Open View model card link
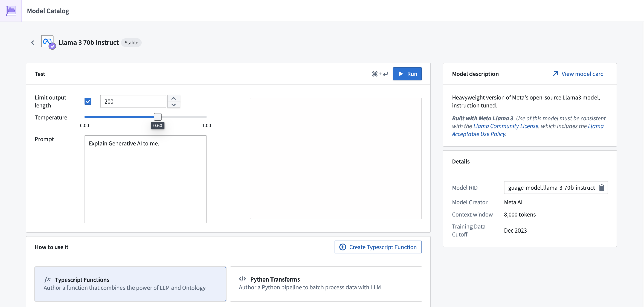 (578, 74)
